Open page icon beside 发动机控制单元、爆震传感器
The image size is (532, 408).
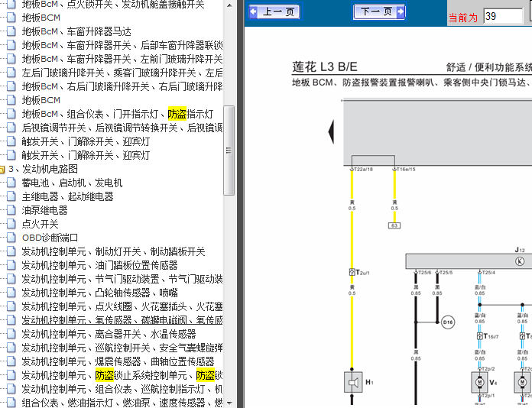pyautogui.click(x=11, y=361)
